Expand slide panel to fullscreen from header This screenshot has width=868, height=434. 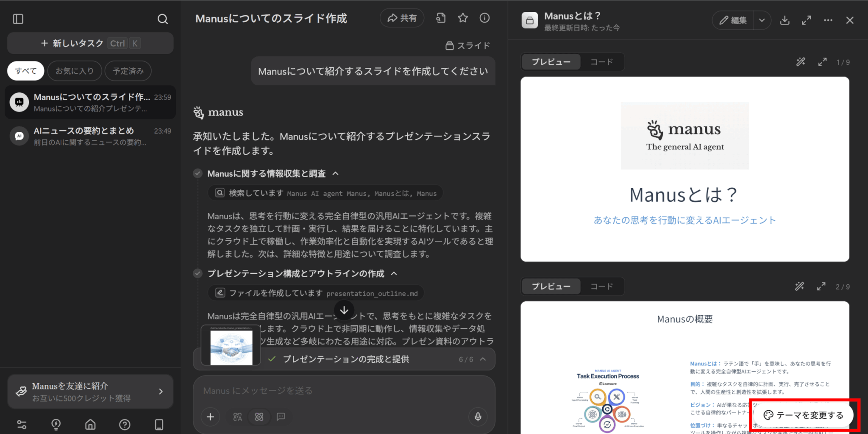pyautogui.click(x=807, y=20)
